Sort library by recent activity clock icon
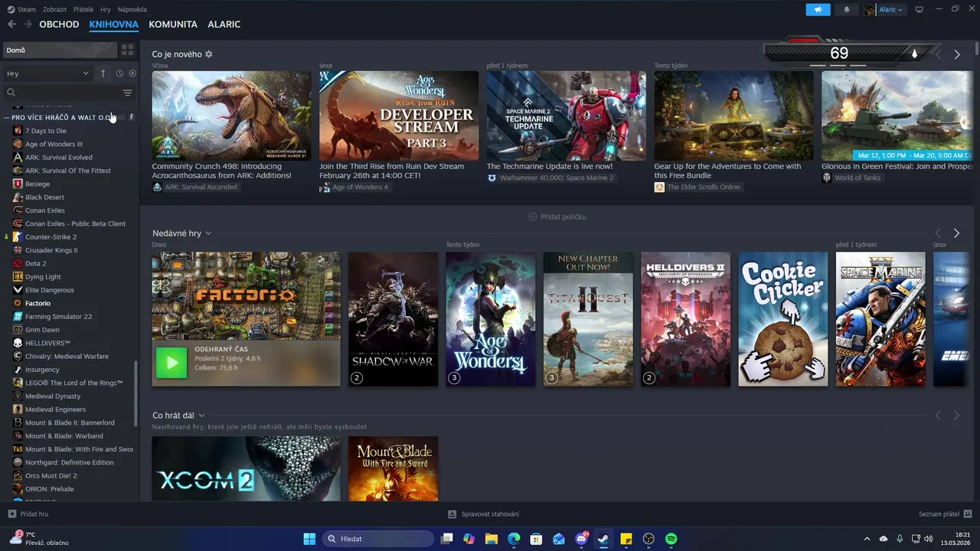980x551 pixels. (x=119, y=73)
